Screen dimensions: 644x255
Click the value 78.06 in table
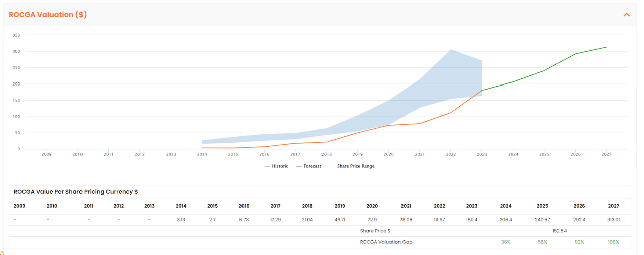(406, 220)
